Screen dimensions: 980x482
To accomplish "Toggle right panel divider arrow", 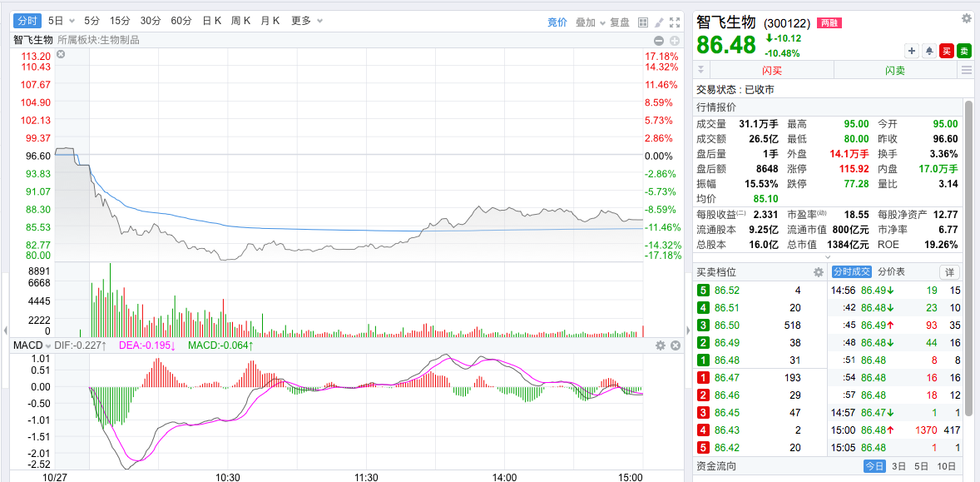I will 687,330.
